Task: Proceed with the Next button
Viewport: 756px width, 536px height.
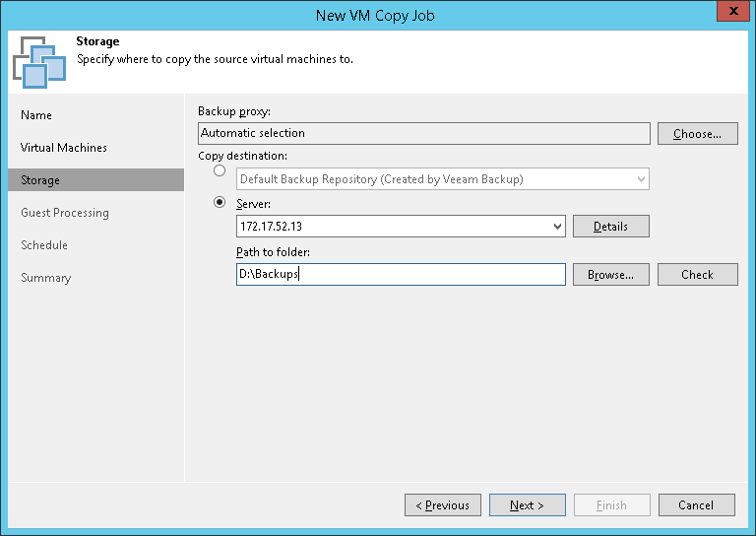Action: click(x=527, y=505)
